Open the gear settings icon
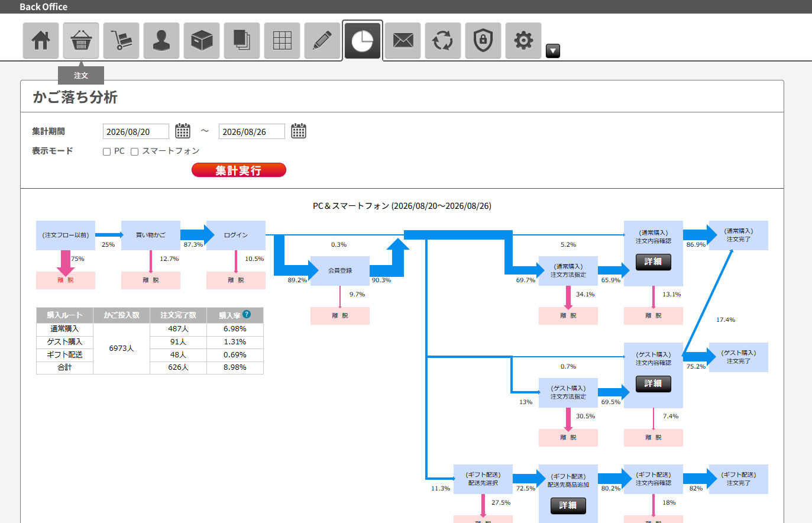Viewport: 812px width, 523px height. coord(523,41)
